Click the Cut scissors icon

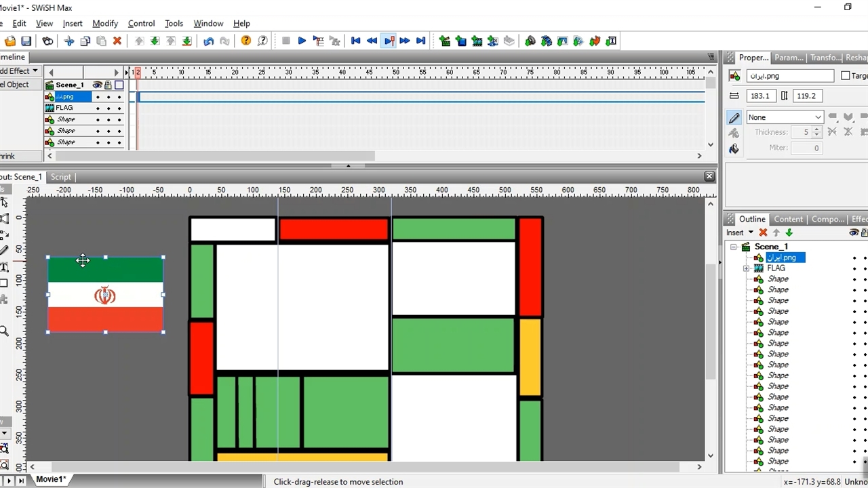click(69, 41)
